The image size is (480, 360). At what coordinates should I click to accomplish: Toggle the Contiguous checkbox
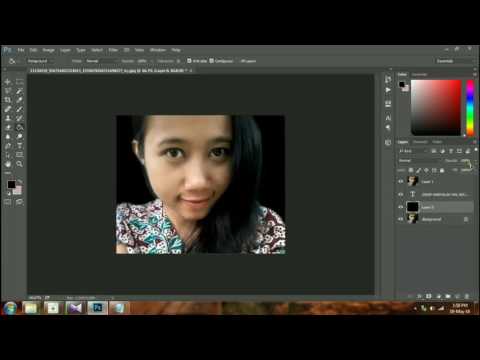pos(211,61)
